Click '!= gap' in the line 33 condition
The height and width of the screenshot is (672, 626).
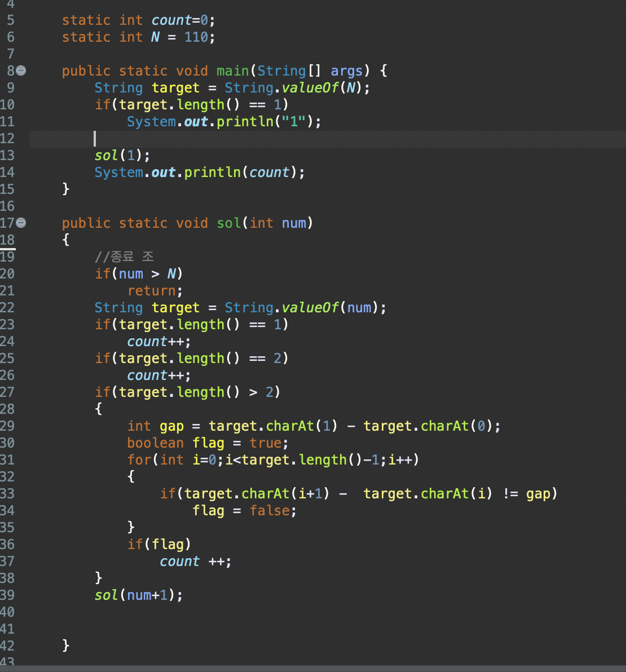click(527, 494)
